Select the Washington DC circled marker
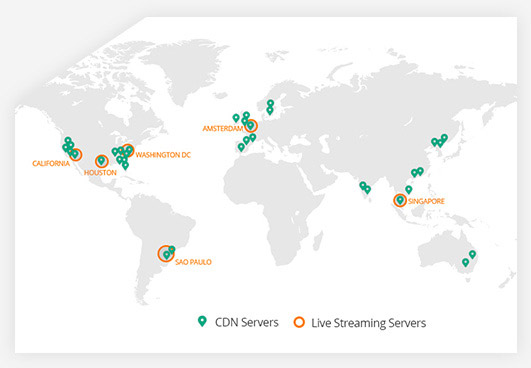The image size is (531, 368). point(128,150)
